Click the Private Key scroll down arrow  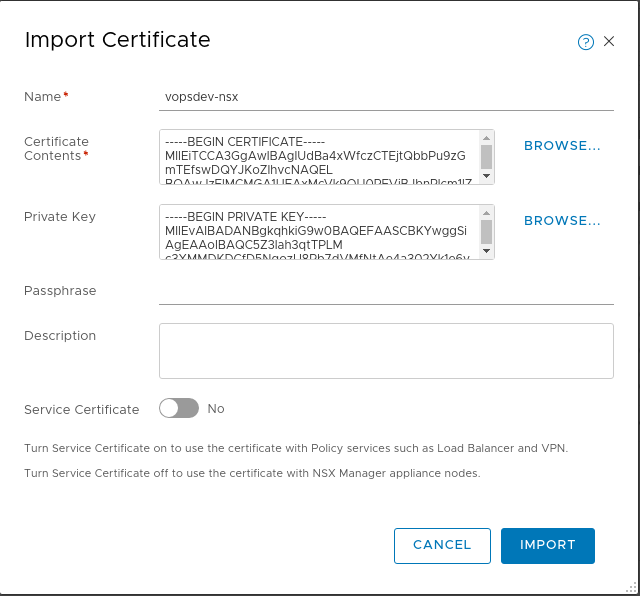click(x=486, y=252)
